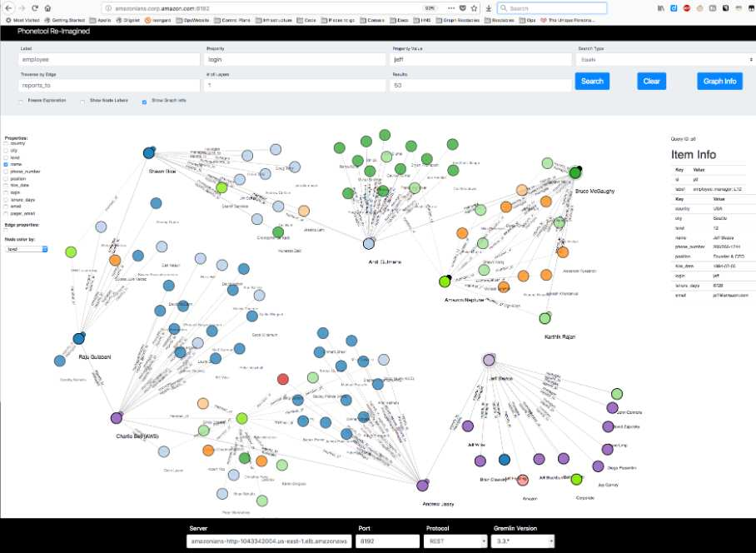This screenshot has height=553, width=756.
Task: Enable the Show Node Labels checkbox
Action: [82, 102]
